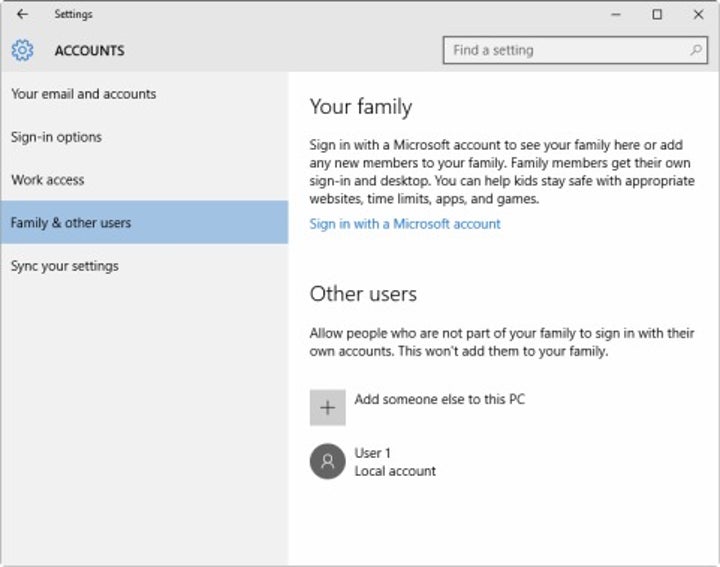
Task: Minimize the Settings window
Action: [614, 15]
